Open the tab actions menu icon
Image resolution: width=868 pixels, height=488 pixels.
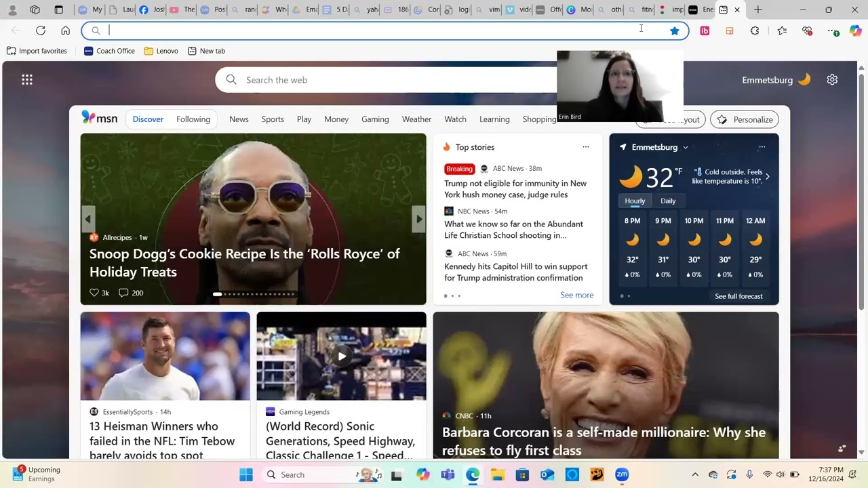pos(59,9)
